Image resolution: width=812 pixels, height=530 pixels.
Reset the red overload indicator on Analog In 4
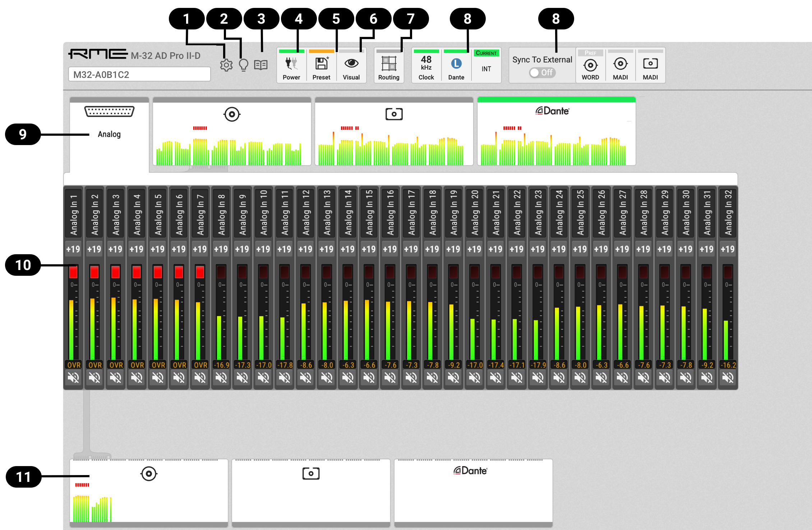click(137, 272)
